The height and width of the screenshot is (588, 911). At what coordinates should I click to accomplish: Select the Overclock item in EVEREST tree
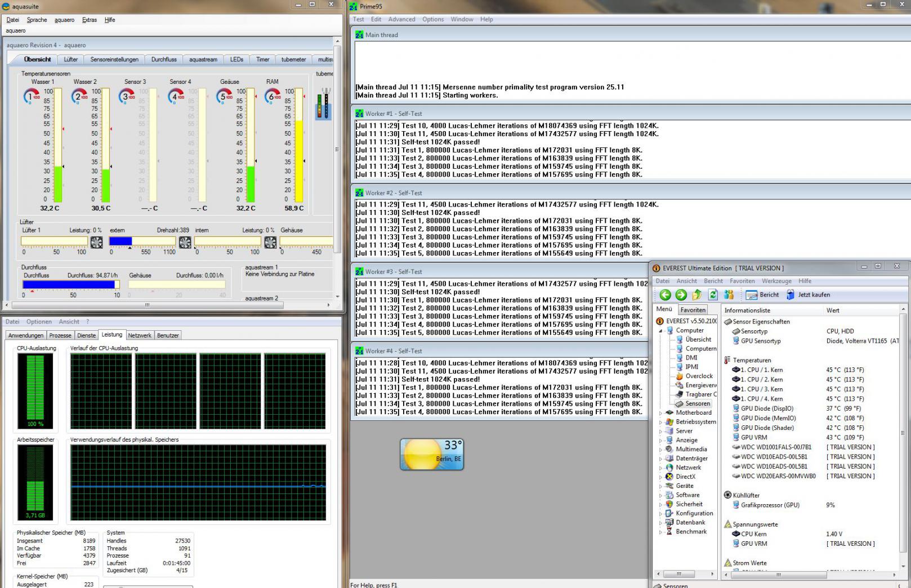[694, 376]
